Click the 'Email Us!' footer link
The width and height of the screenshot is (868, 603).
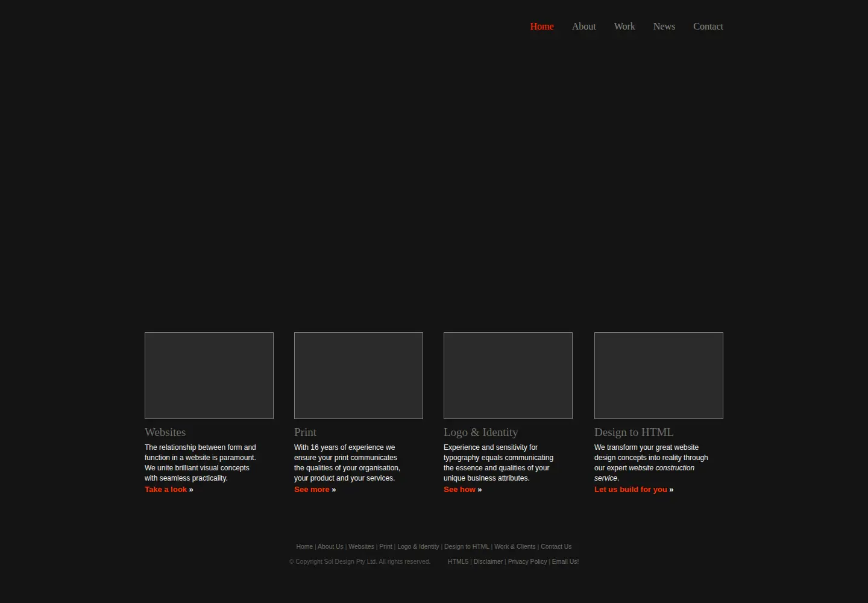(x=565, y=562)
